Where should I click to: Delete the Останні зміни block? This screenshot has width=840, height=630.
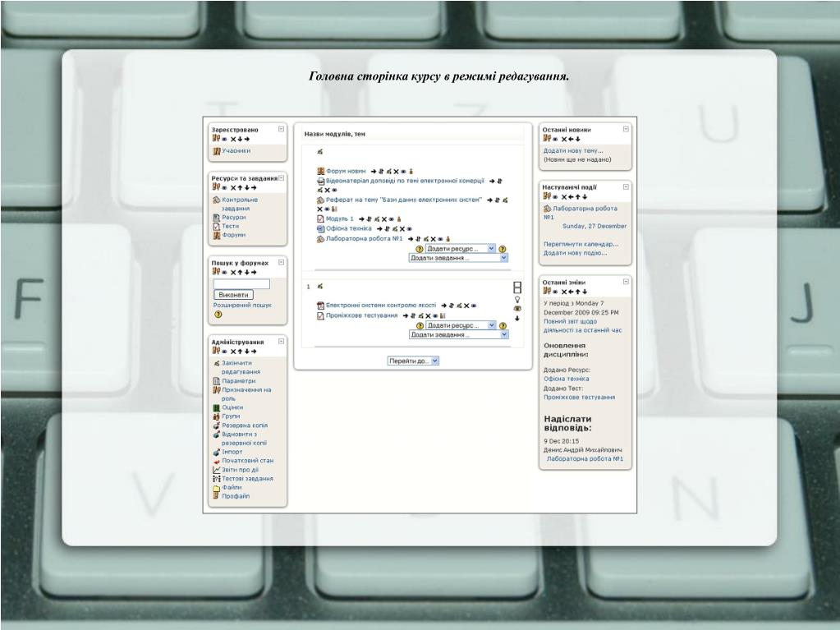click(x=563, y=292)
